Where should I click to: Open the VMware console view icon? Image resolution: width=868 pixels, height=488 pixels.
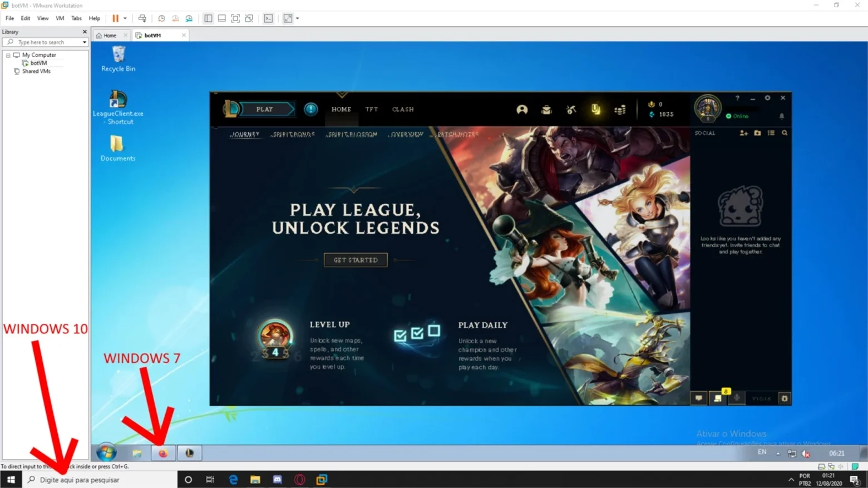pos(269,18)
